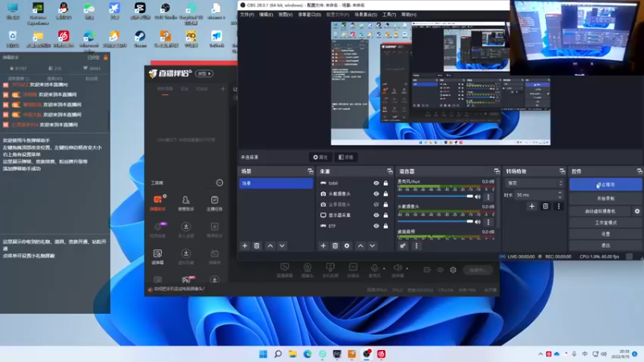Screen dimensions: 644x362
Task: Toggle visibility of 显示器采集 source
Action: pyautogui.click(x=376, y=215)
